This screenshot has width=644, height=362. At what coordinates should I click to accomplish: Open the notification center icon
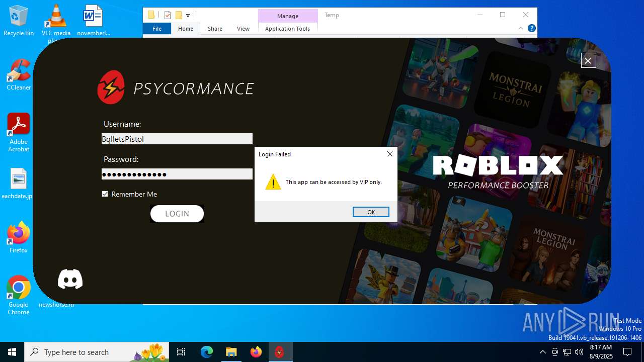point(627,352)
